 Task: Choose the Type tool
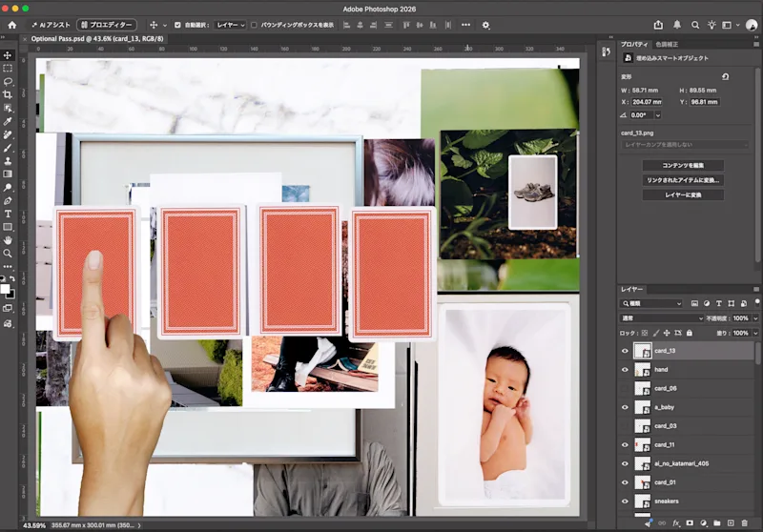(x=8, y=214)
